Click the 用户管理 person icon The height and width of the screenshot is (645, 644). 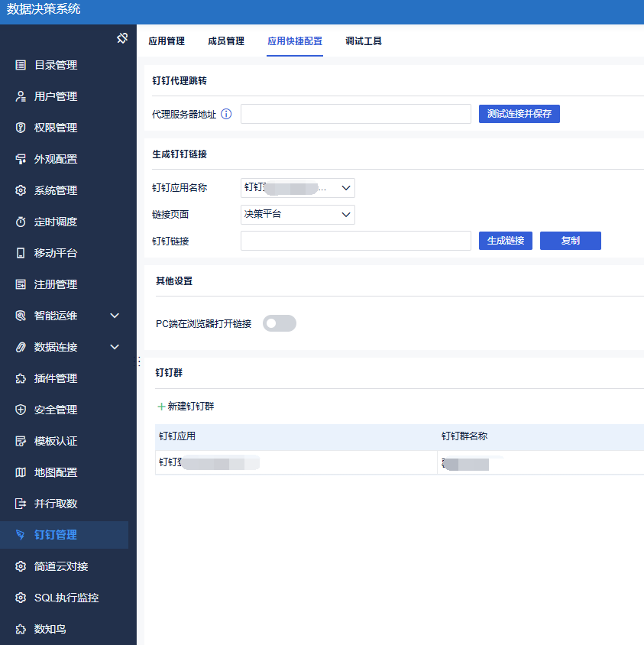21,96
